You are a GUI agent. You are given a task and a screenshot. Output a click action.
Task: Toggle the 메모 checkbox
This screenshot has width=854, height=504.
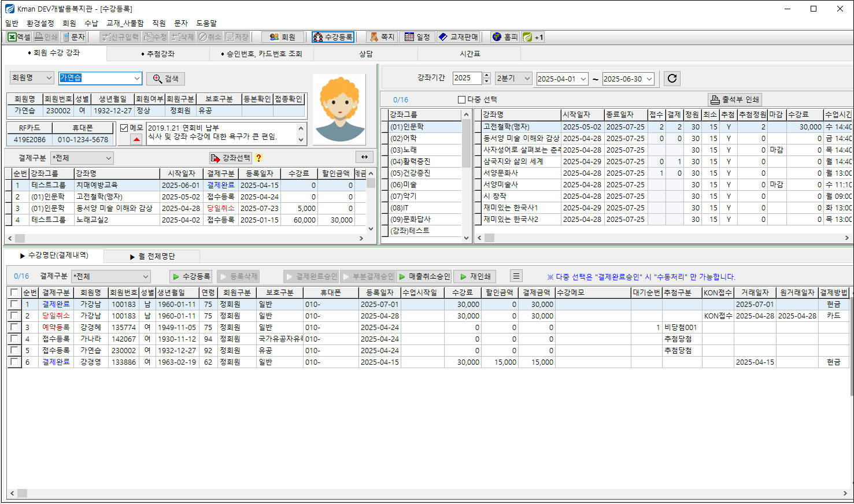click(x=124, y=128)
